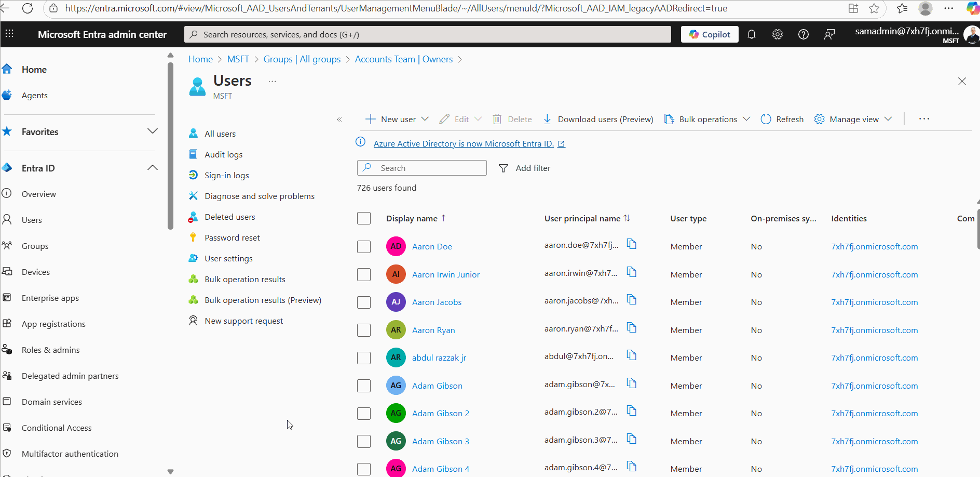Open the settings gear in top bar
The image size is (980, 477).
pyautogui.click(x=777, y=34)
